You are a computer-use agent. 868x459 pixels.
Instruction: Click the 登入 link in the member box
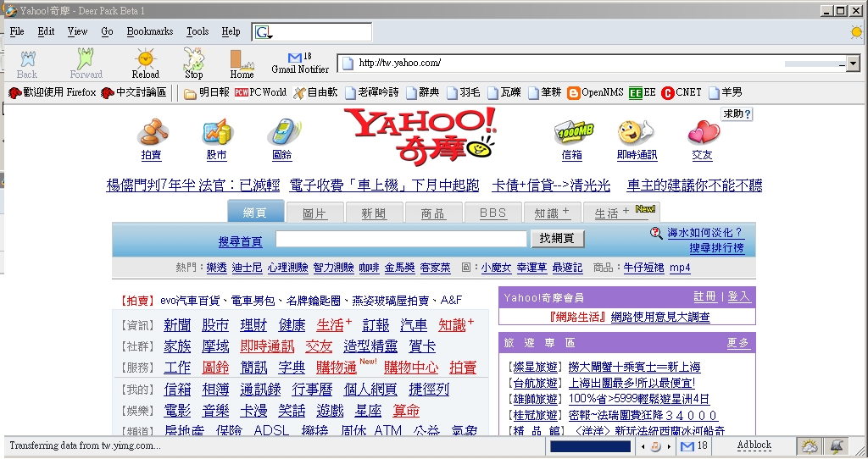[x=739, y=297]
